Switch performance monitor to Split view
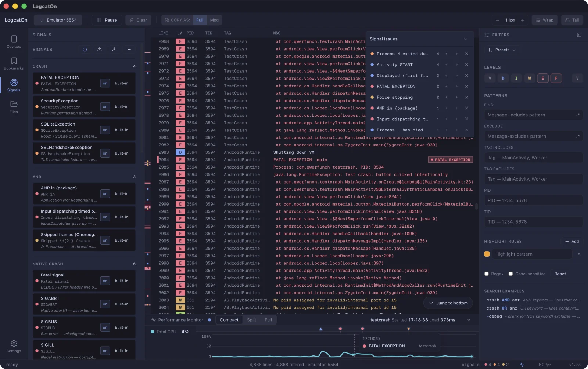Viewport: 588px width, 369px height. pyautogui.click(x=251, y=320)
